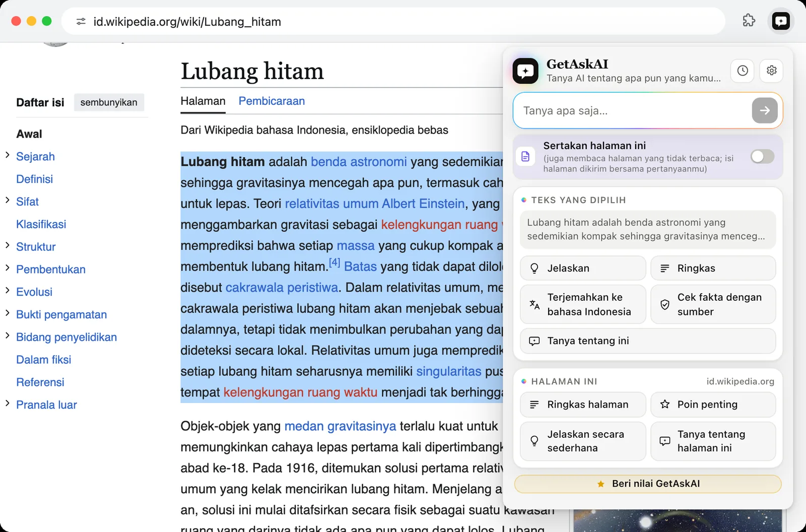Click the selected text preview box
Screen dimensions: 806x532
(648, 230)
